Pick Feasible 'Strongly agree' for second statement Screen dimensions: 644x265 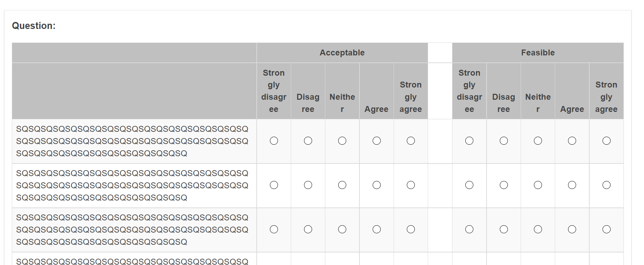[606, 185]
